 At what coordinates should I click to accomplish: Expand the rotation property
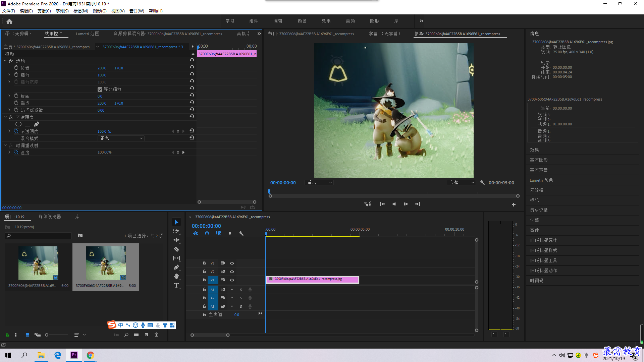tap(9, 96)
